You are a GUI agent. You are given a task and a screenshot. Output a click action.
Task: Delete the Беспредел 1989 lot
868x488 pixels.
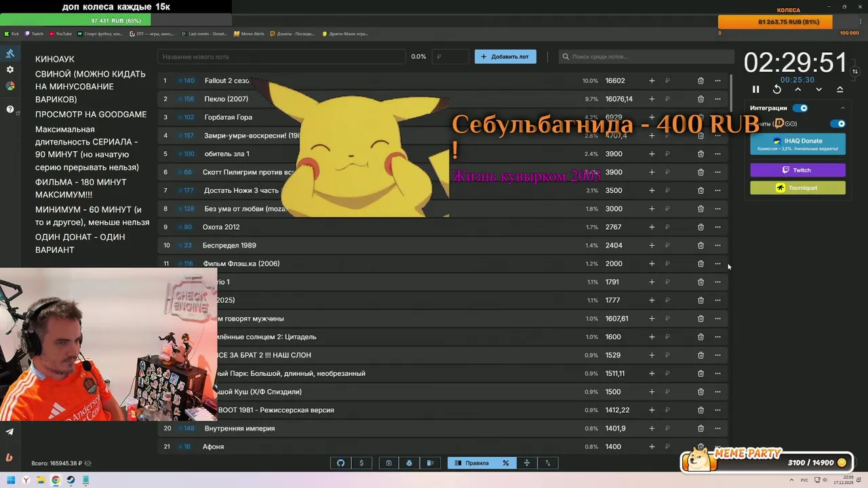pos(701,245)
